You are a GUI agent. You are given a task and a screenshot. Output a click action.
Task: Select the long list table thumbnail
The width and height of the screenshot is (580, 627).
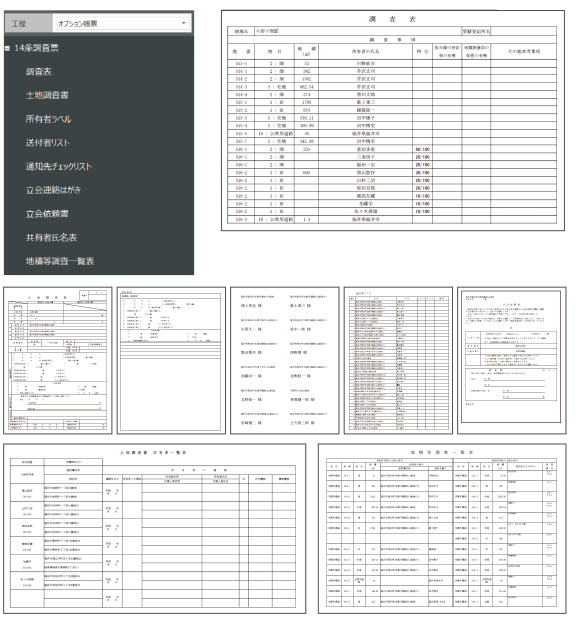(398, 360)
